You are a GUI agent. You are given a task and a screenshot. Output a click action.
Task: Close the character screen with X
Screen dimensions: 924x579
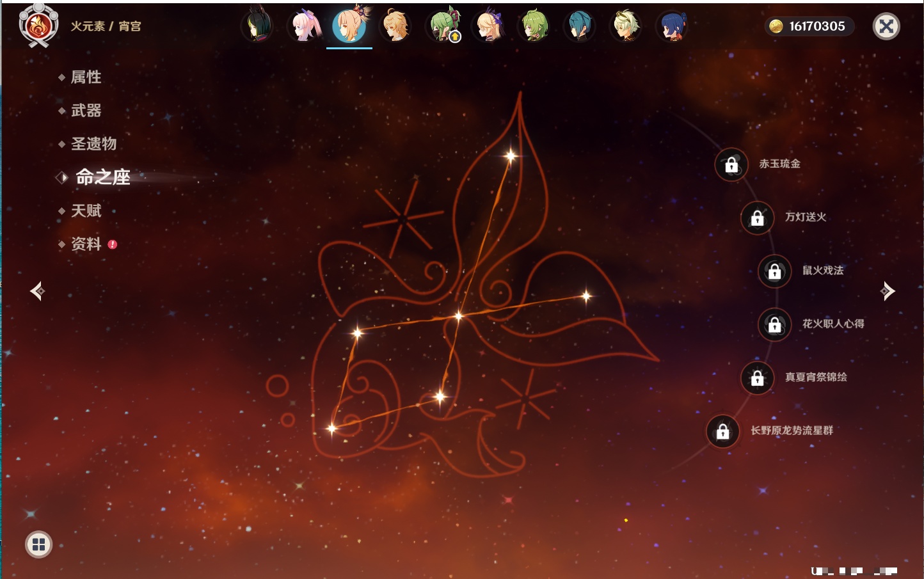886,26
